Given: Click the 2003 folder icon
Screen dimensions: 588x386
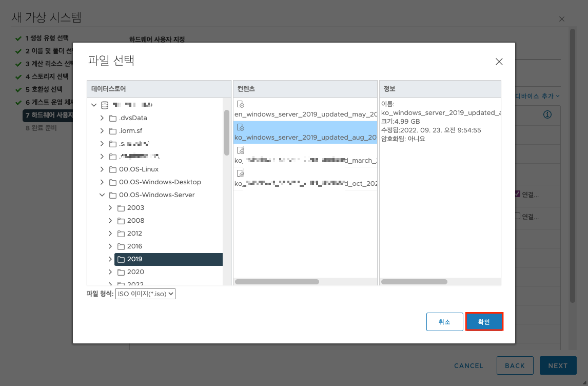Looking at the screenshot, I should (121, 208).
